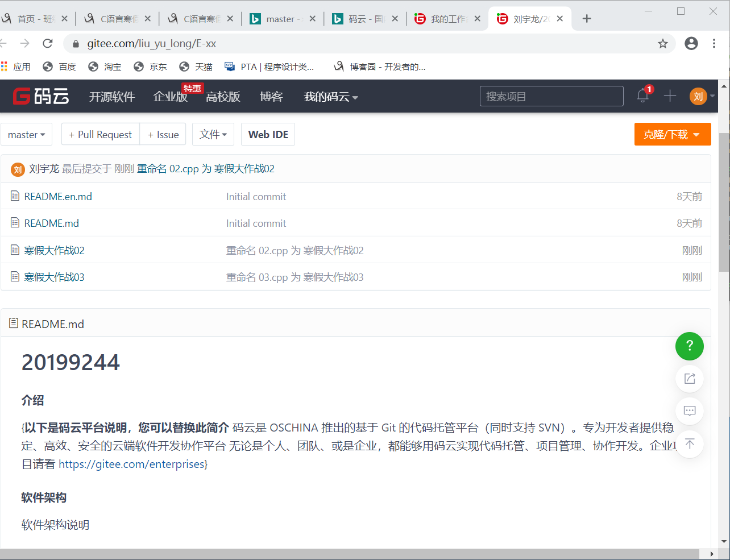Viewport: 730px width, 560px height.
Task: Open the 克隆/下载 dropdown button
Action: click(x=673, y=134)
